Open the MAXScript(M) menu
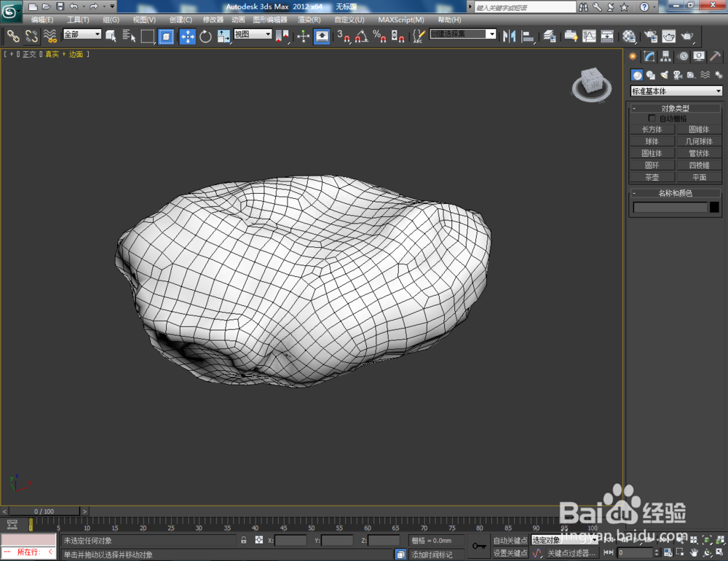Screen dimensions: 728x561 tap(401, 20)
